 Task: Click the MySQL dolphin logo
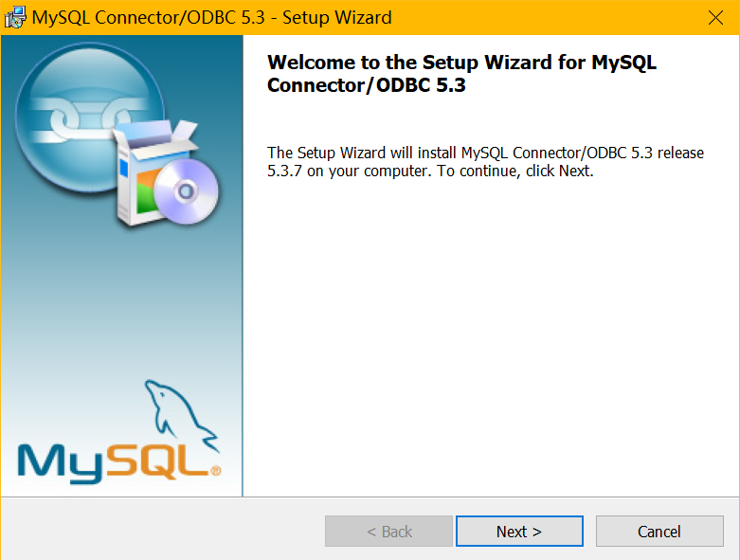(x=180, y=415)
